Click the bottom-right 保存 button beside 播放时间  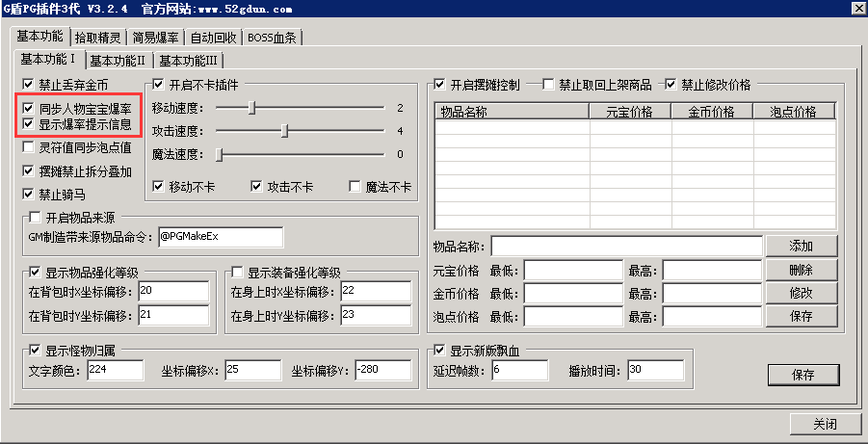coord(803,375)
